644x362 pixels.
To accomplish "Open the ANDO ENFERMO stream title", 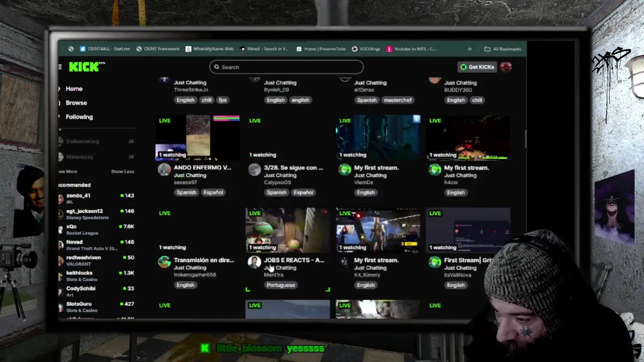I will [x=202, y=167].
